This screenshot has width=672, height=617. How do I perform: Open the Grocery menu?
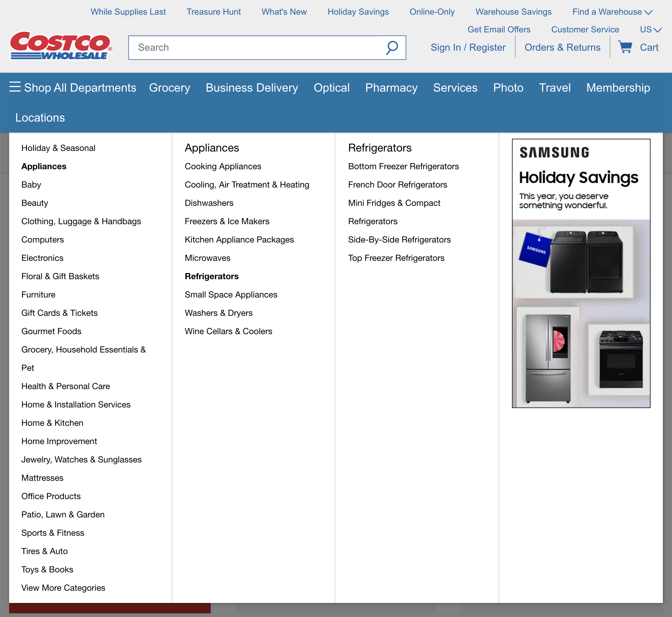point(169,87)
